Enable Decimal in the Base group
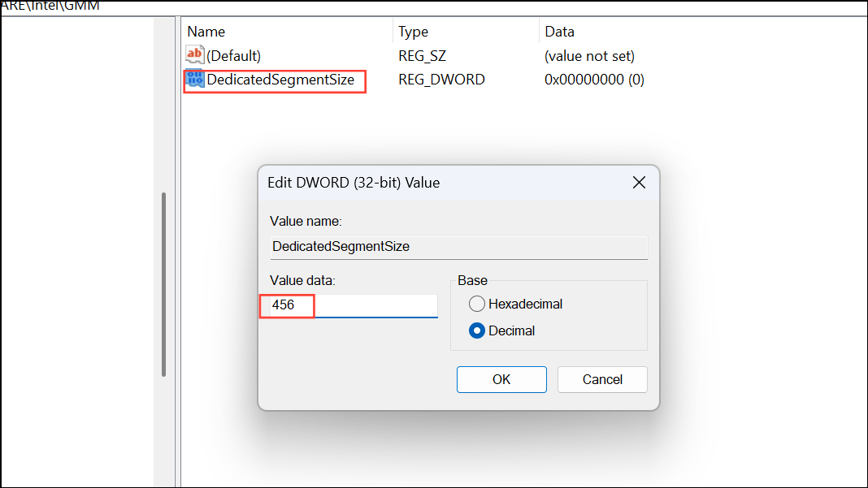Screen dimensions: 868x488 477,330
